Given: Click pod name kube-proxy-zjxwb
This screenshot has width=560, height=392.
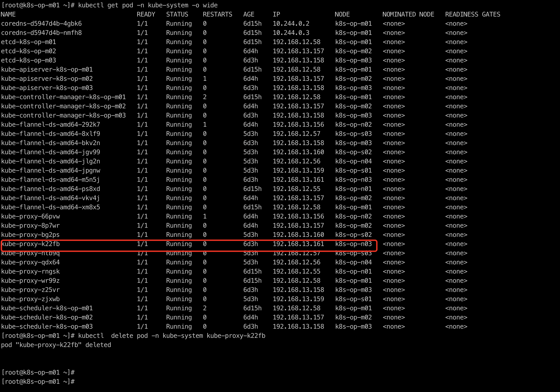Looking at the screenshot, I should 30,299.
